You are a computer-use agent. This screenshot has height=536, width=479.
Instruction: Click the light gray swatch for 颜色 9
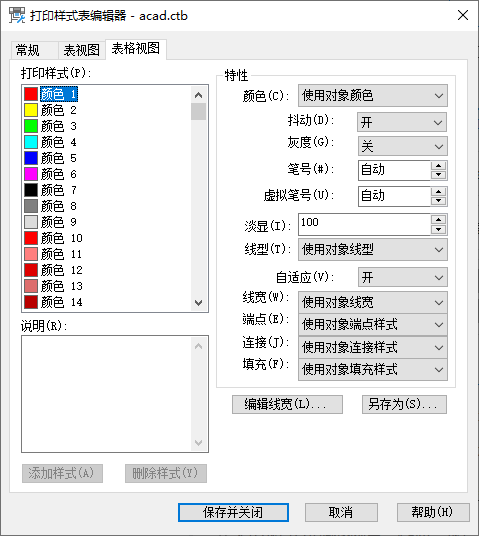(31, 222)
